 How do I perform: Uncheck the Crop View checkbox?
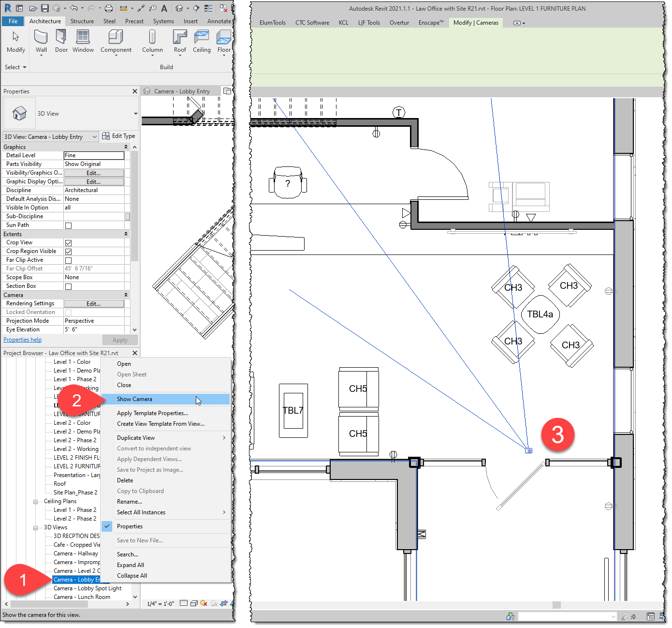click(x=68, y=242)
